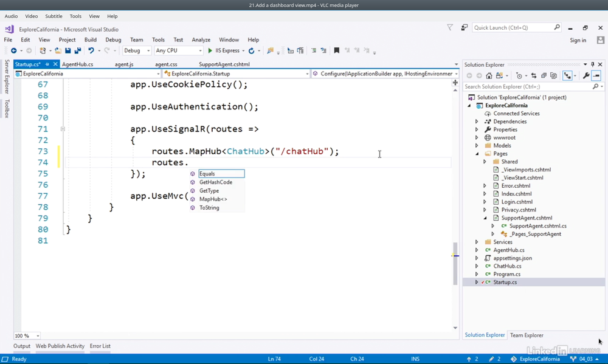Click the Sign in link
This screenshot has width=608, height=364.
[578, 40]
